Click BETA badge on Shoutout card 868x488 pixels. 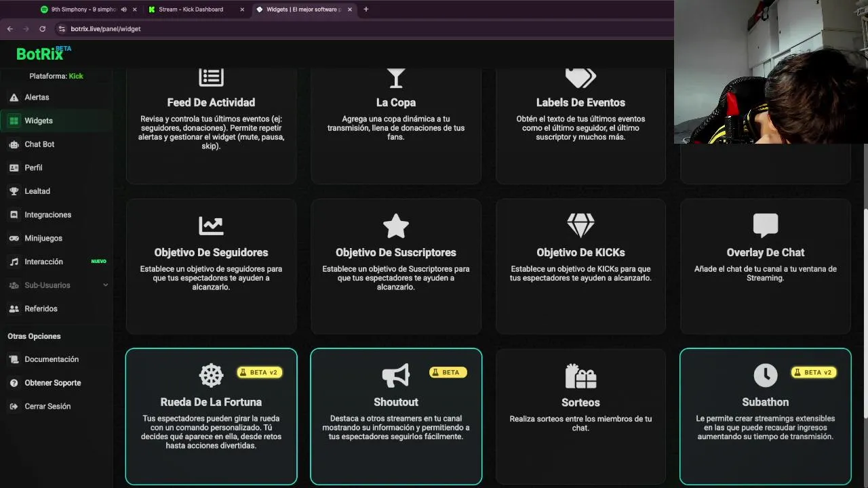(448, 372)
